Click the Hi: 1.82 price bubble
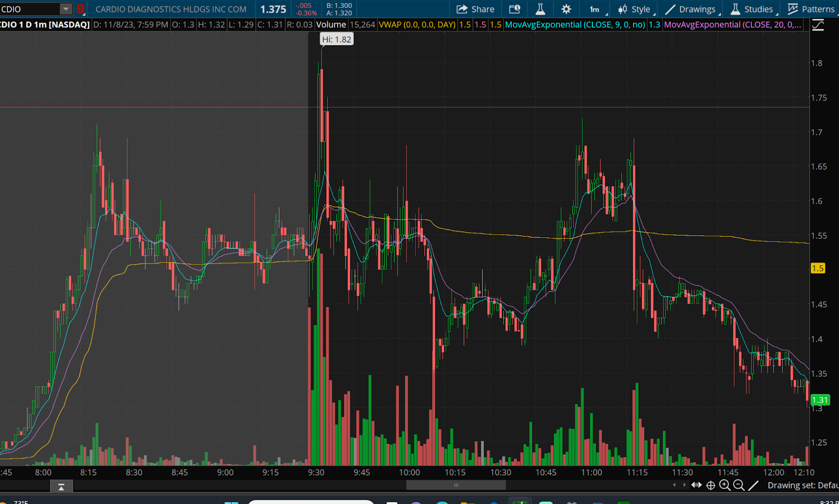Screen dimensions: 839x504 [337, 39]
